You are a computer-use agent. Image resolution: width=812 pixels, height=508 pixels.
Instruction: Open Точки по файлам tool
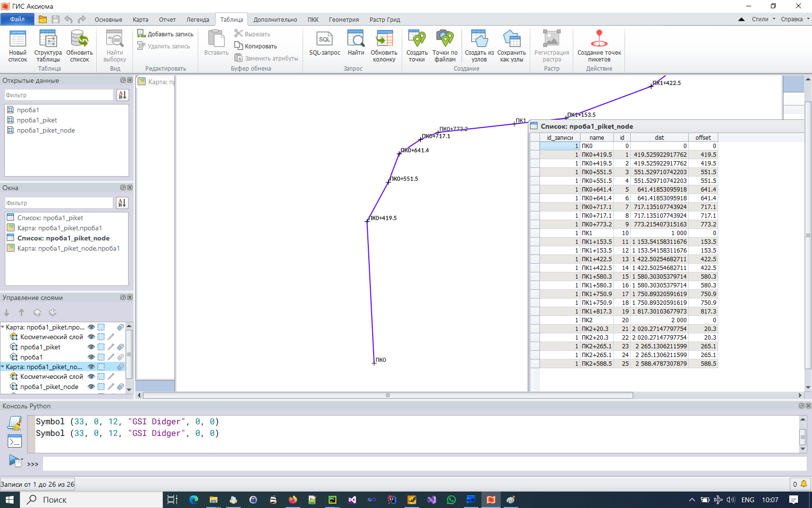(445, 44)
